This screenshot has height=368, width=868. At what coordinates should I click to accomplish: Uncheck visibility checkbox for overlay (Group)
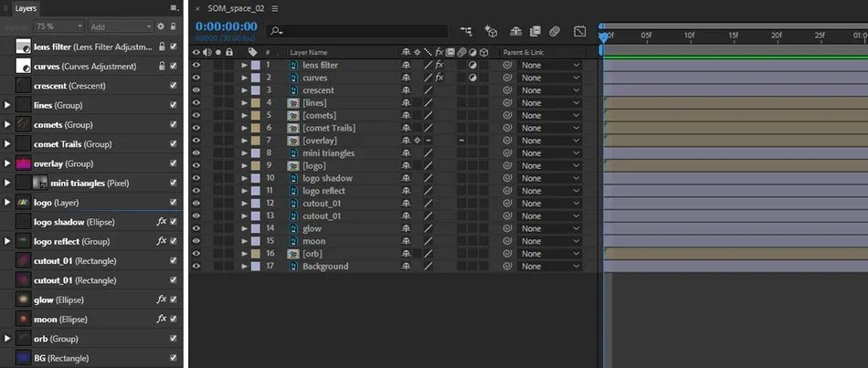pos(174,163)
